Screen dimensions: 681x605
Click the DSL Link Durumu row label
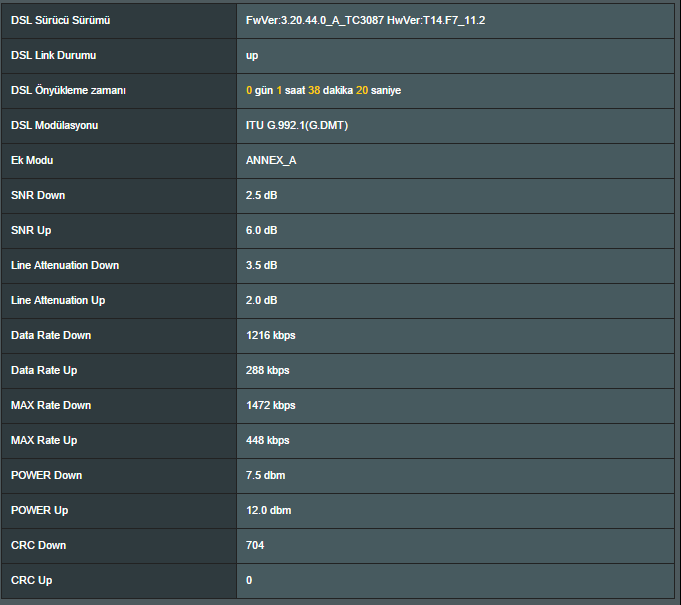[x=54, y=55]
